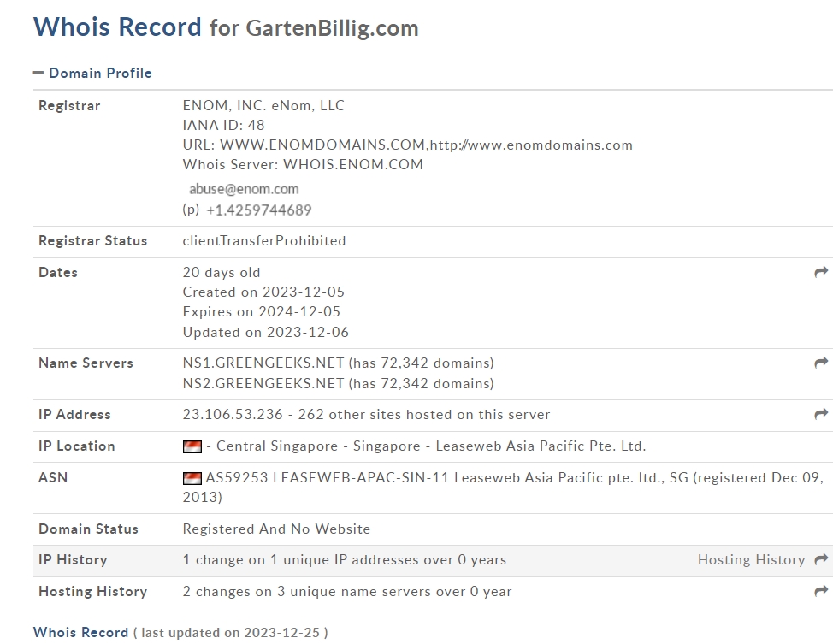833x644 pixels.
Task: Click the 'ENOM, INC. eNom, LLC' registrar name
Action: (263, 106)
